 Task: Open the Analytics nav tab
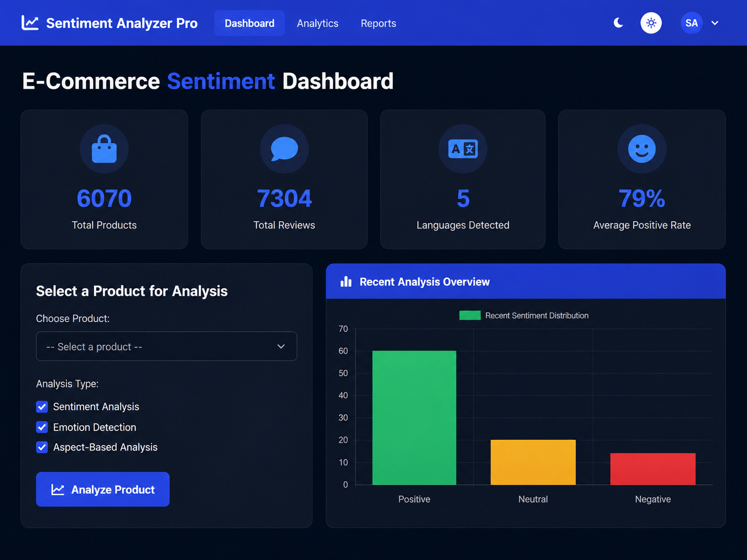tap(317, 23)
